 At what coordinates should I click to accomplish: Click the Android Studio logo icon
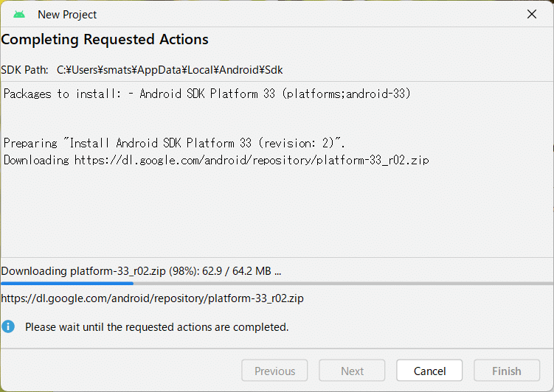[x=19, y=15]
